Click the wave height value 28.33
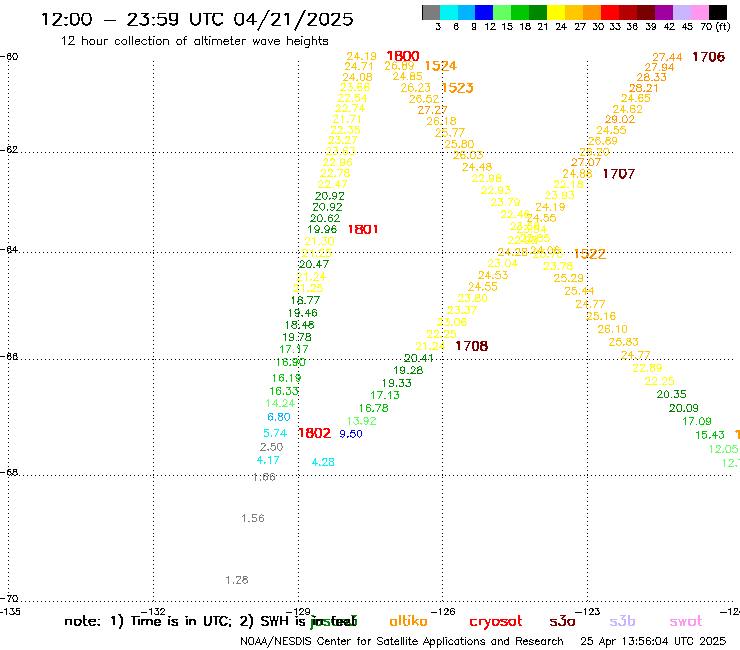Image resolution: width=740 pixels, height=650 pixels. coord(651,77)
